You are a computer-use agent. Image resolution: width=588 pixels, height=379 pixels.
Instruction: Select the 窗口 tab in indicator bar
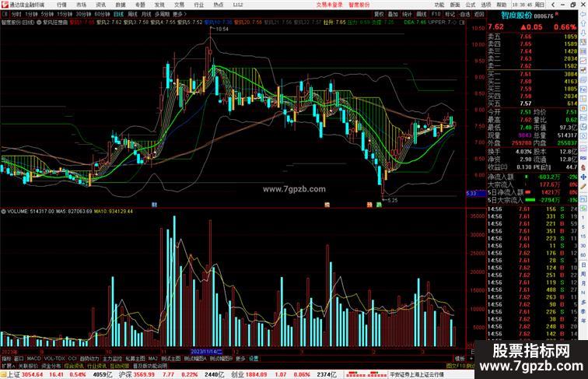tap(19, 359)
